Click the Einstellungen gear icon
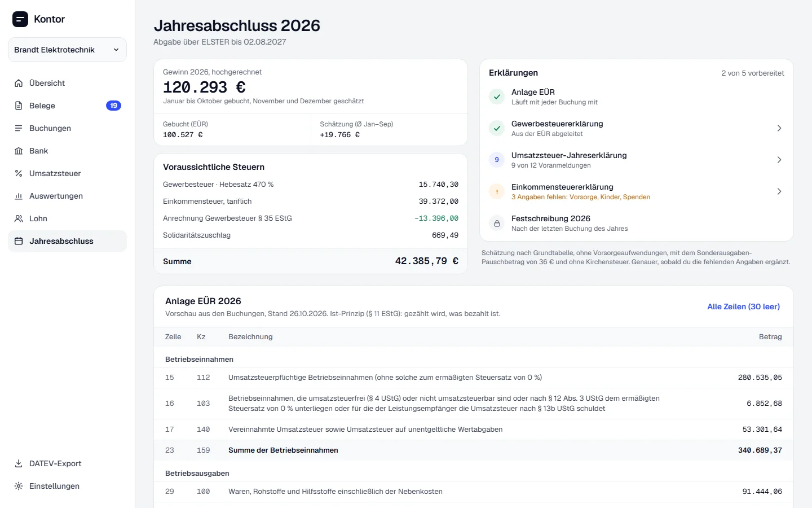This screenshot has width=812, height=508. pos(19,486)
